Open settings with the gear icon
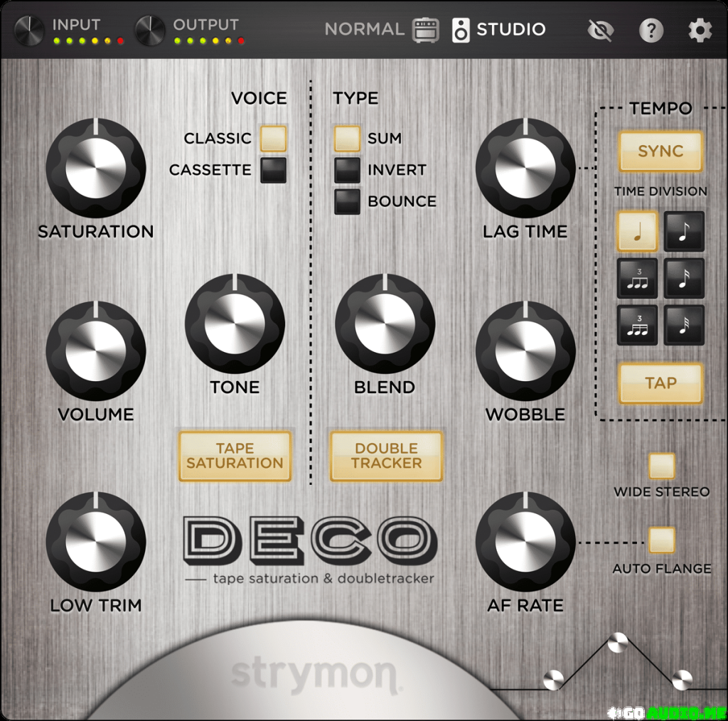 (x=700, y=30)
